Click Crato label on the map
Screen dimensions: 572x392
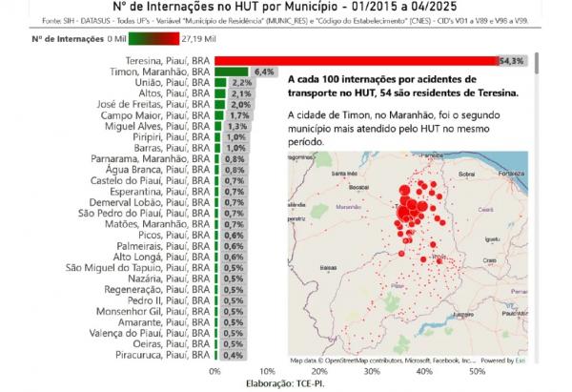coord(490,261)
